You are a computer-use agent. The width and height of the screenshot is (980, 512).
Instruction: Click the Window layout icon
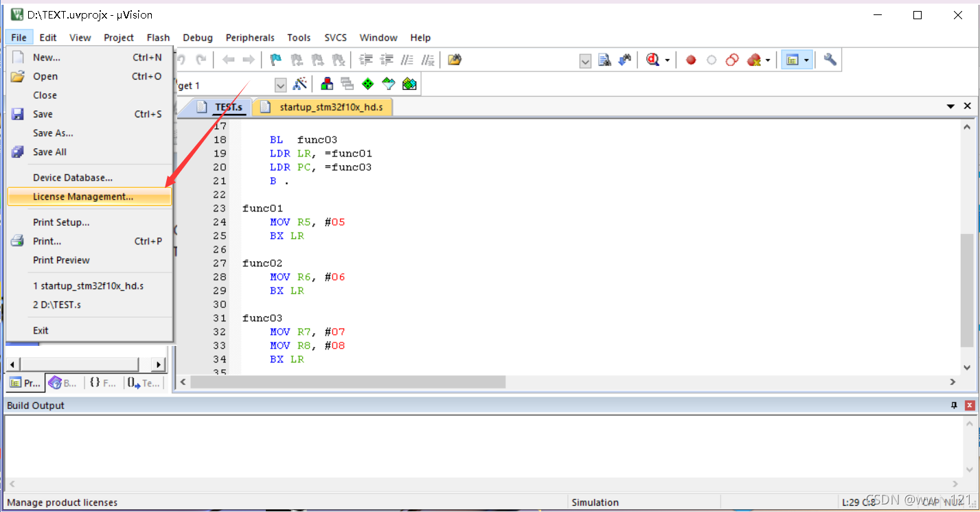click(x=793, y=60)
